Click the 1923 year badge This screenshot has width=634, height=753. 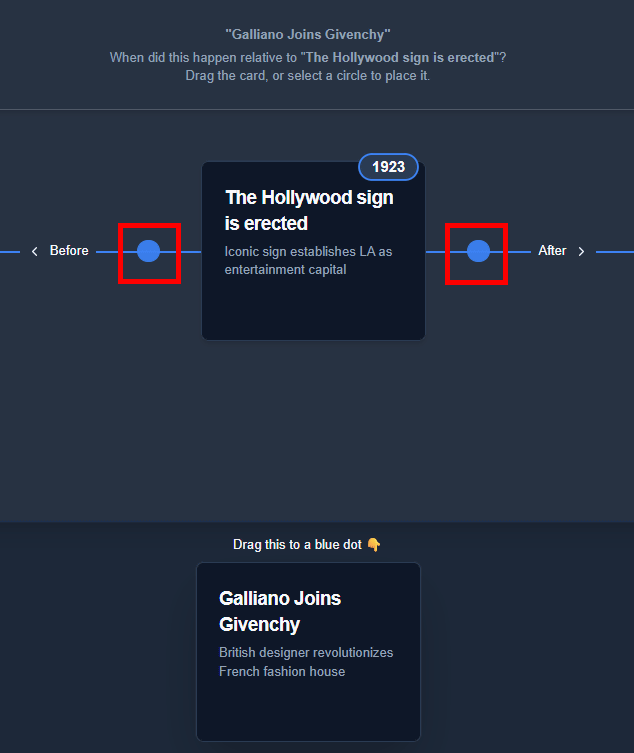pyautogui.click(x=389, y=167)
